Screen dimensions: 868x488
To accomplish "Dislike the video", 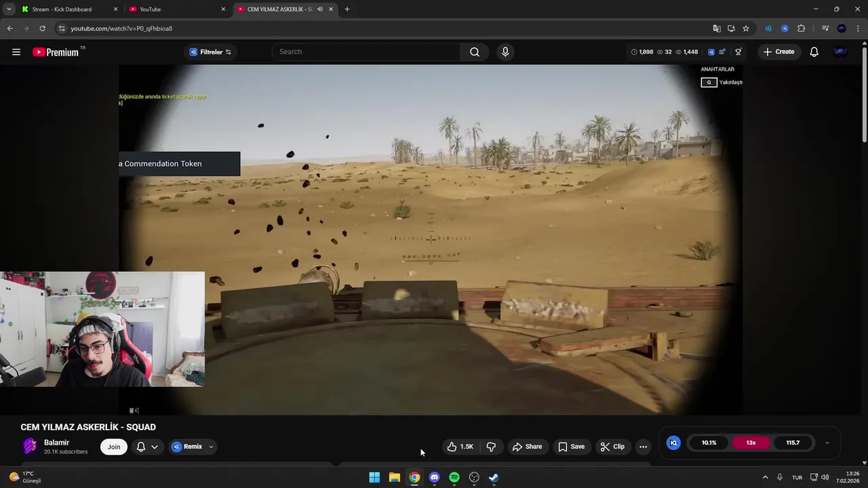I will [x=491, y=447].
